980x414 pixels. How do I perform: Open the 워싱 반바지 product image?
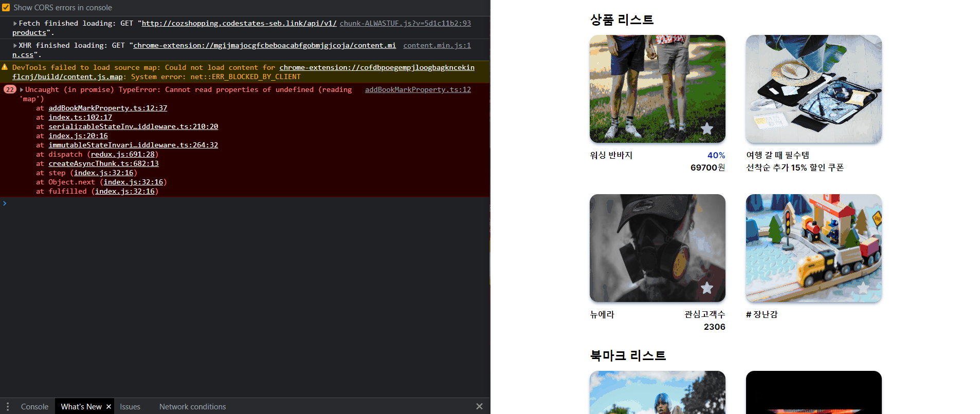coord(658,89)
